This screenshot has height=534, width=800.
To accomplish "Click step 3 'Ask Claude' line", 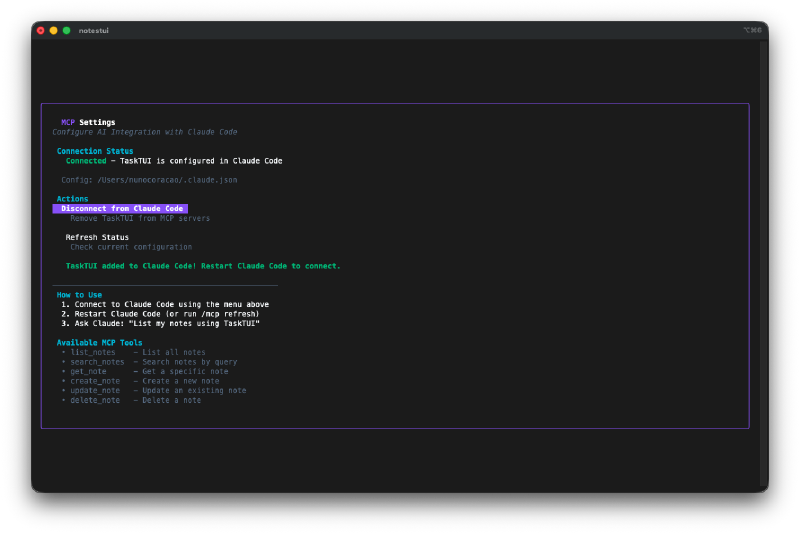I will click(160, 323).
